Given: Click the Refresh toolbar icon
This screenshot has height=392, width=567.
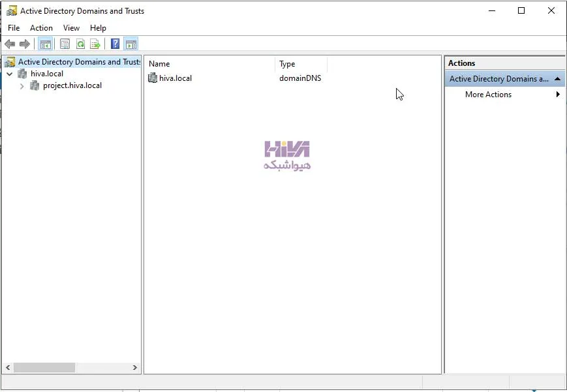Looking at the screenshot, I should pos(80,44).
